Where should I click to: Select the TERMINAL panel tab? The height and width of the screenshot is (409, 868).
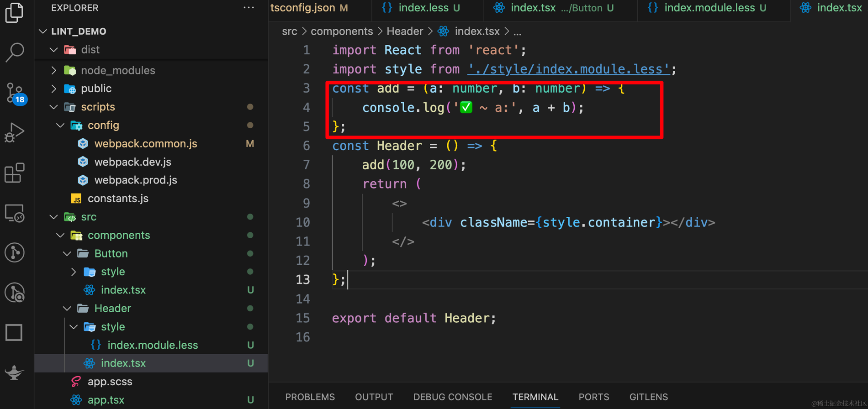[535, 397]
